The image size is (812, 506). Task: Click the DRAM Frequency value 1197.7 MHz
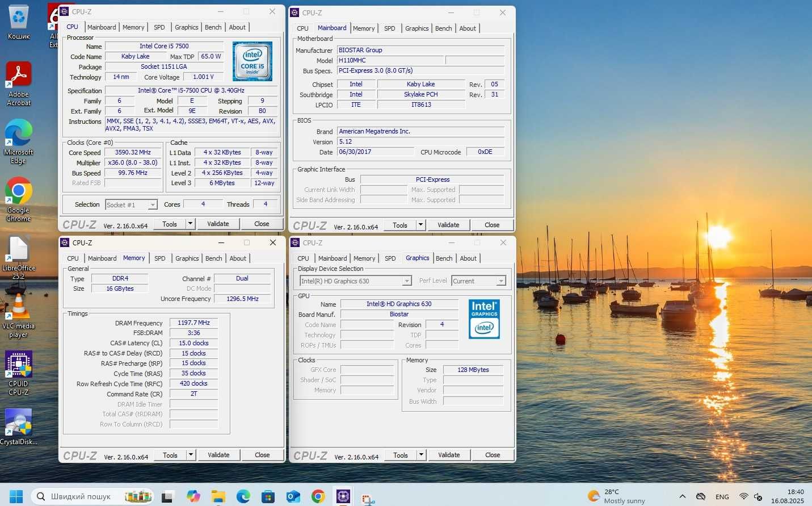193,323
